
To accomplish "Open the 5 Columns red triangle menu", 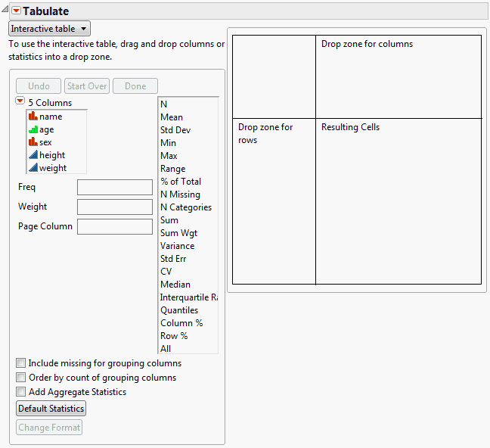I will (x=20, y=101).
